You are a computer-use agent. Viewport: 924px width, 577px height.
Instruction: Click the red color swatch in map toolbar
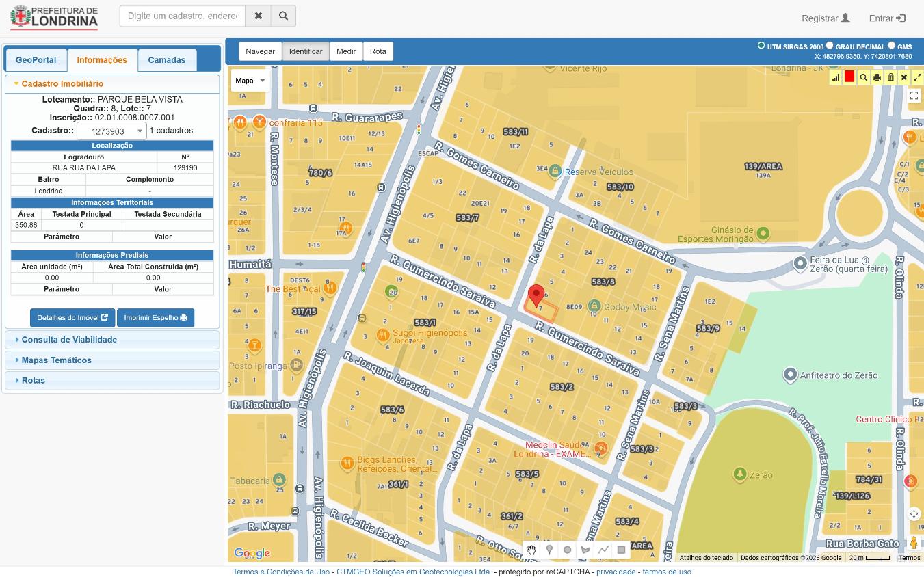click(x=849, y=77)
